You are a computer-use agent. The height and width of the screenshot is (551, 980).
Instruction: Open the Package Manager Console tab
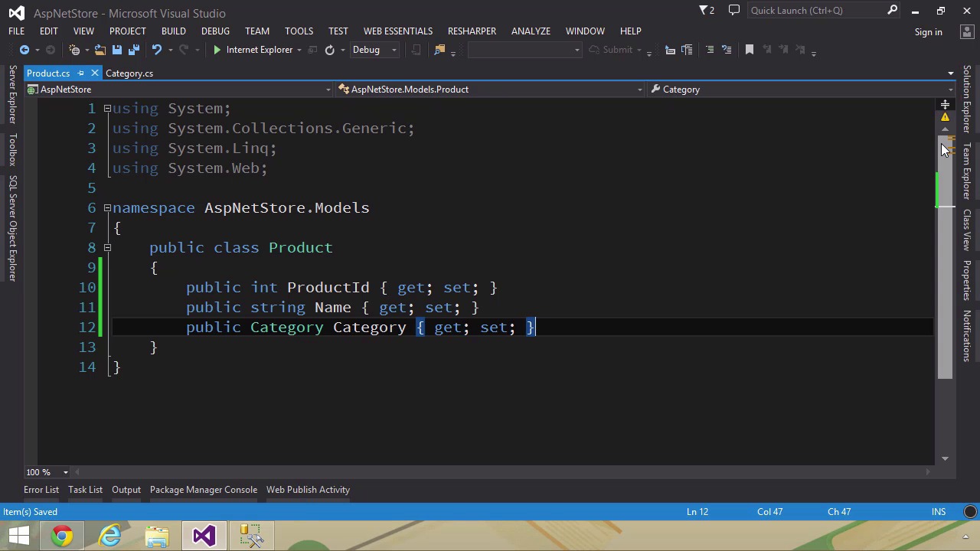(204, 490)
